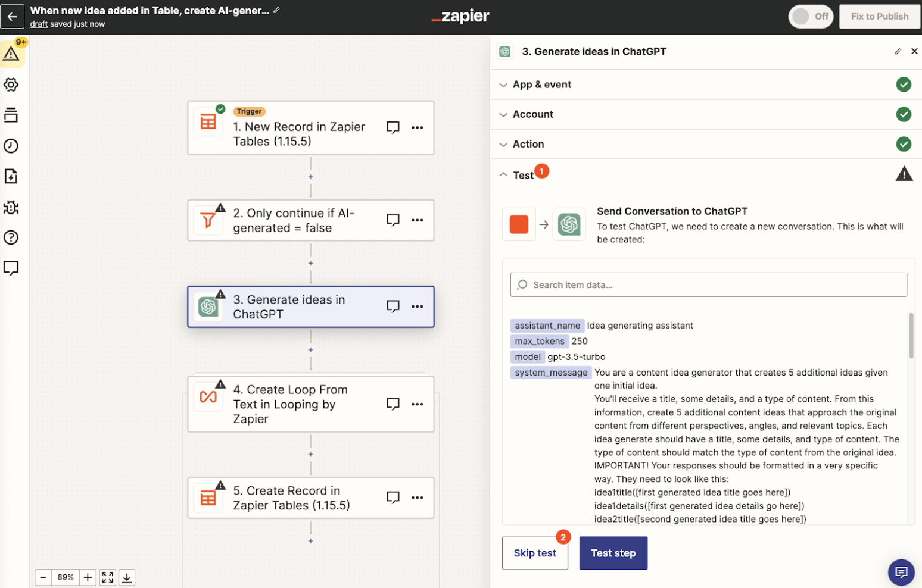Image resolution: width=922 pixels, height=588 pixels.
Task: Click the Test step button
Action: 613,553
